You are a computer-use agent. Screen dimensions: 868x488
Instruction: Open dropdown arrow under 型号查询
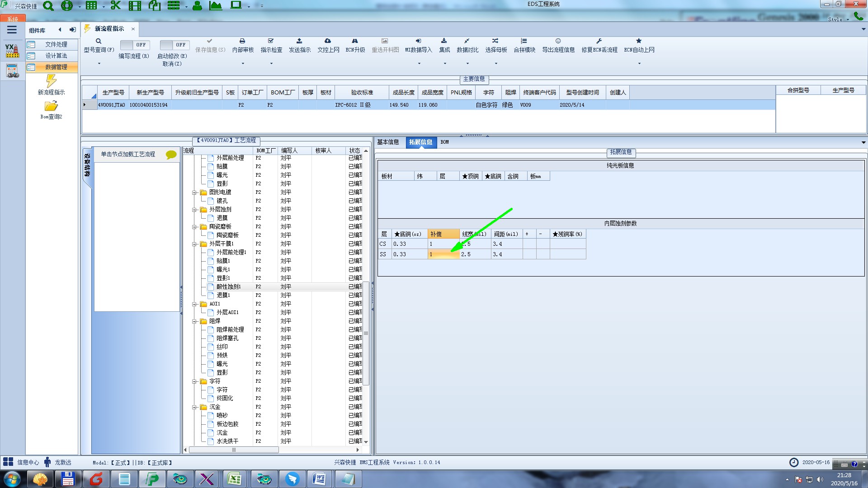coord(99,63)
